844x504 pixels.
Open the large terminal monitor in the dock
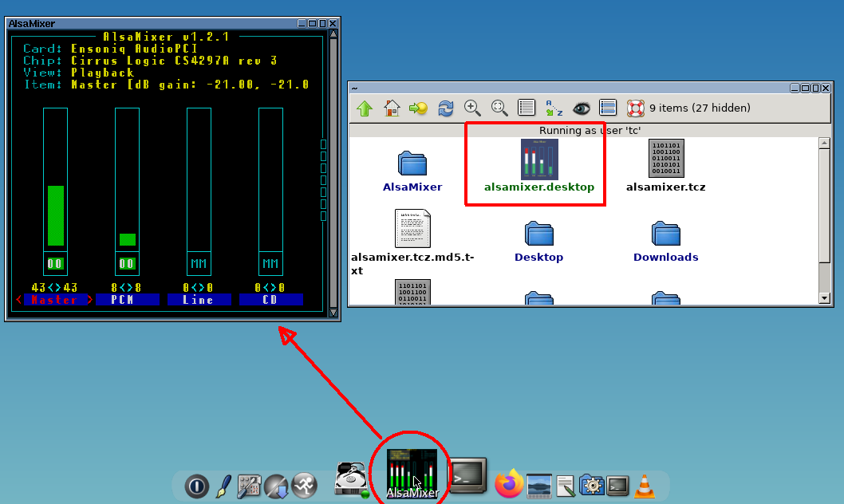pos(467,475)
